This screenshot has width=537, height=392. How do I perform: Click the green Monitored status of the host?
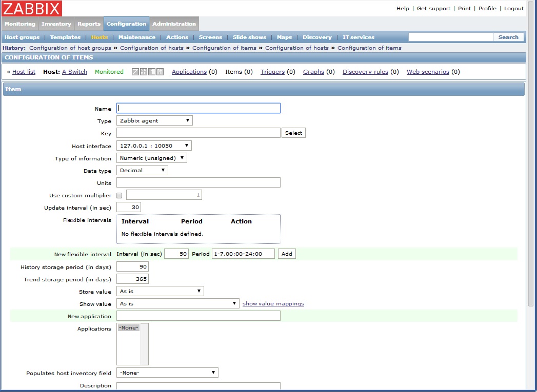(x=109, y=72)
